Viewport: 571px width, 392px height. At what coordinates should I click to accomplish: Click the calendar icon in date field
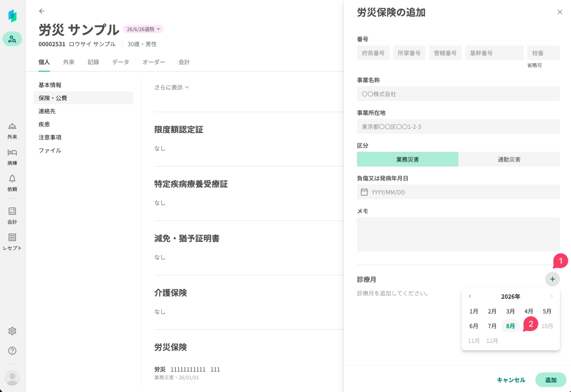click(364, 192)
